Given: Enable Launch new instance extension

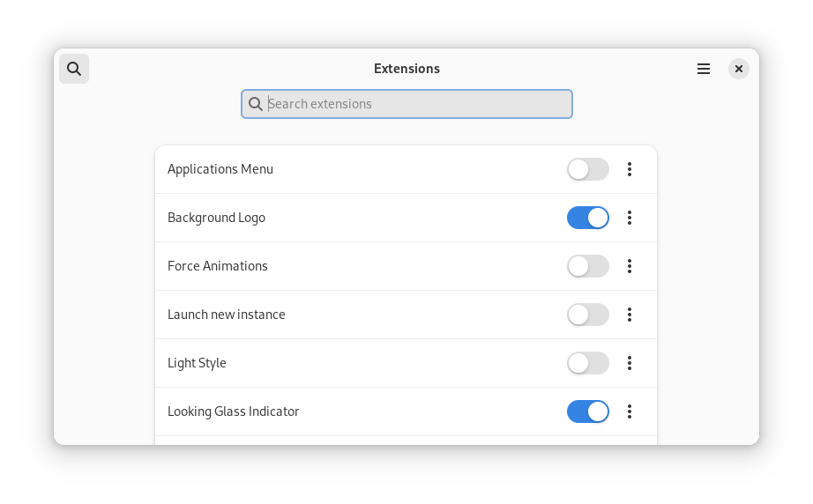Looking at the screenshot, I should coord(587,315).
